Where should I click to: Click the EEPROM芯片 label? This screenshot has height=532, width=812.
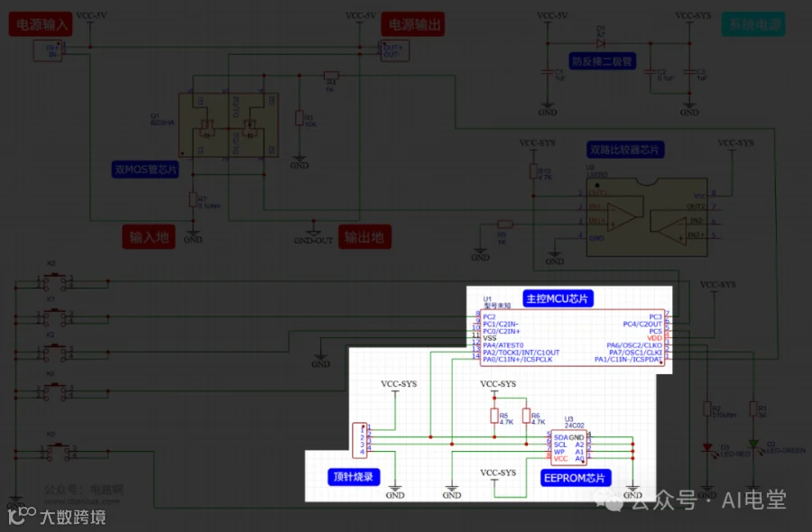pyautogui.click(x=576, y=478)
